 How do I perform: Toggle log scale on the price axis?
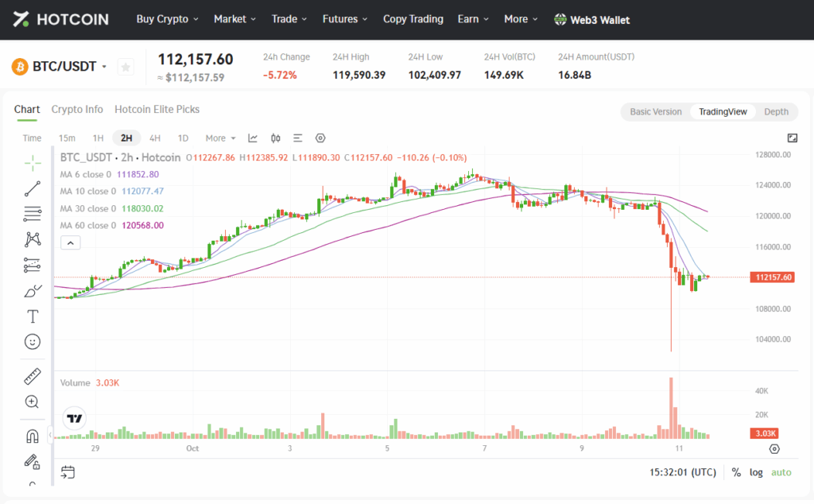755,471
